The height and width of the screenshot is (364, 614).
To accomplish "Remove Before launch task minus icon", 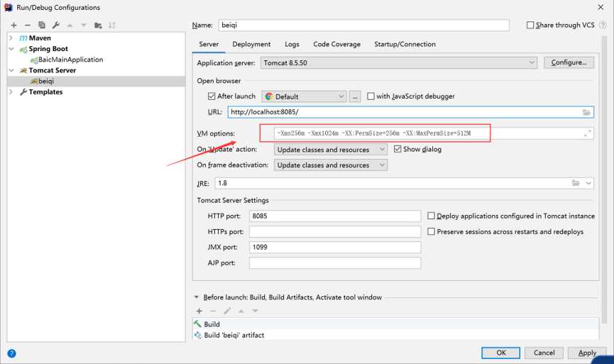I will click(x=213, y=311).
